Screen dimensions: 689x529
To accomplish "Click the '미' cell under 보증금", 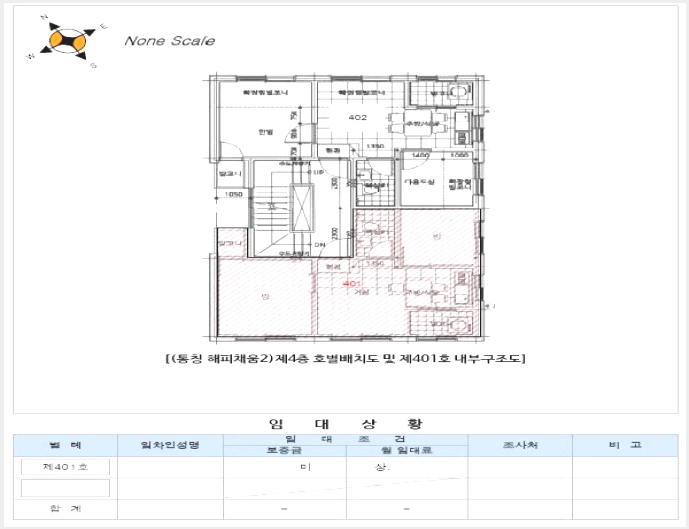I will [x=306, y=467].
